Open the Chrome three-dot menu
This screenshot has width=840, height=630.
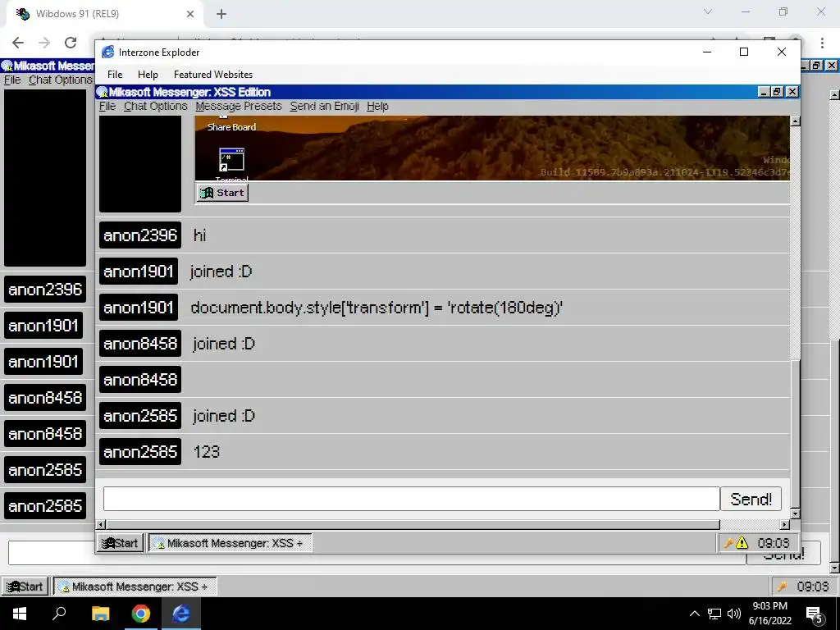click(x=822, y=43)
